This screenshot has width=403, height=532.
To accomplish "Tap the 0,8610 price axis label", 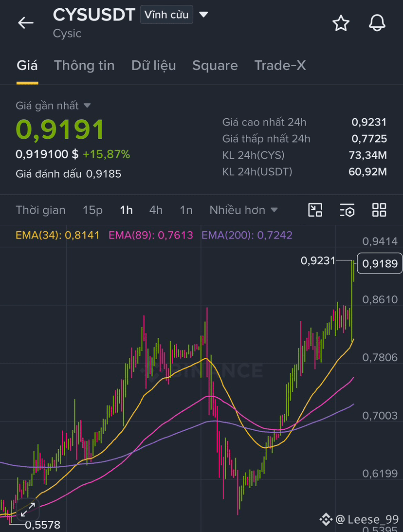I will 380,300.
